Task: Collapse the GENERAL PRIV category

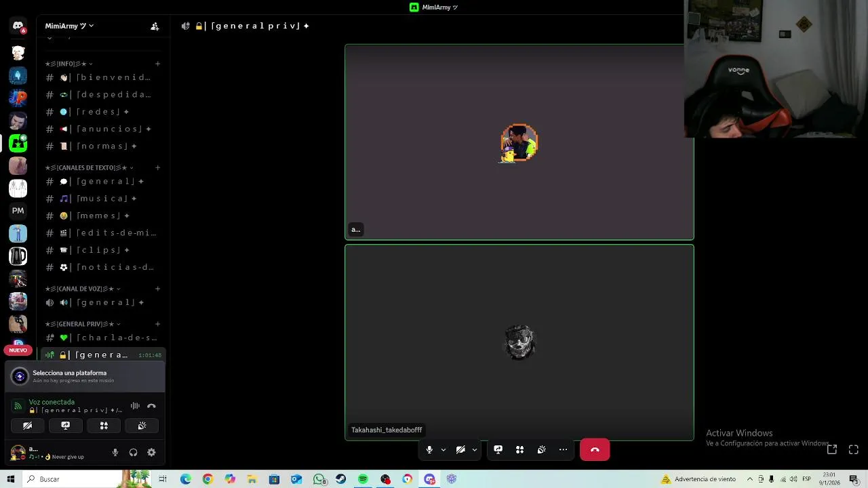Action: (x=82, y=324)
